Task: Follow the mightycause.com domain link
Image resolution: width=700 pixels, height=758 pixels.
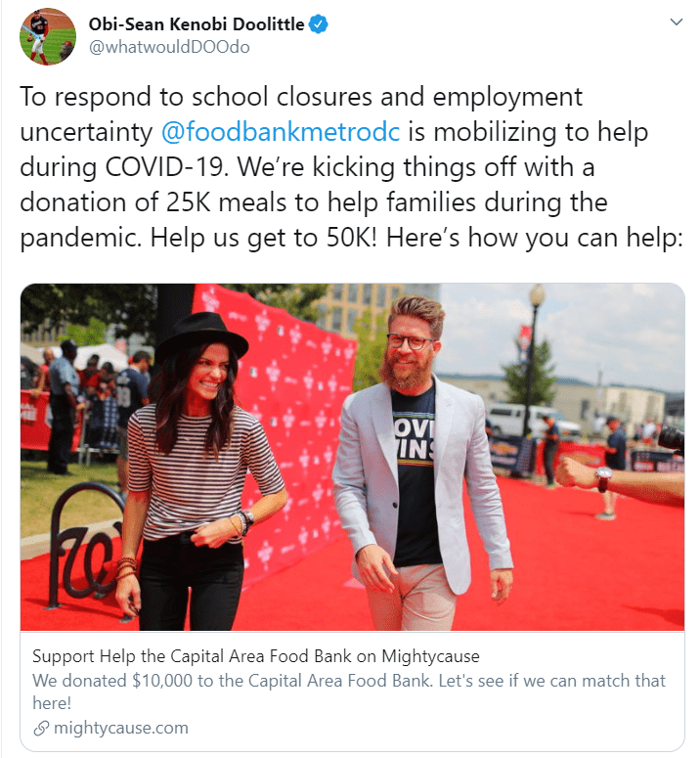Action: pyautogui.click(x=121, y=728)
